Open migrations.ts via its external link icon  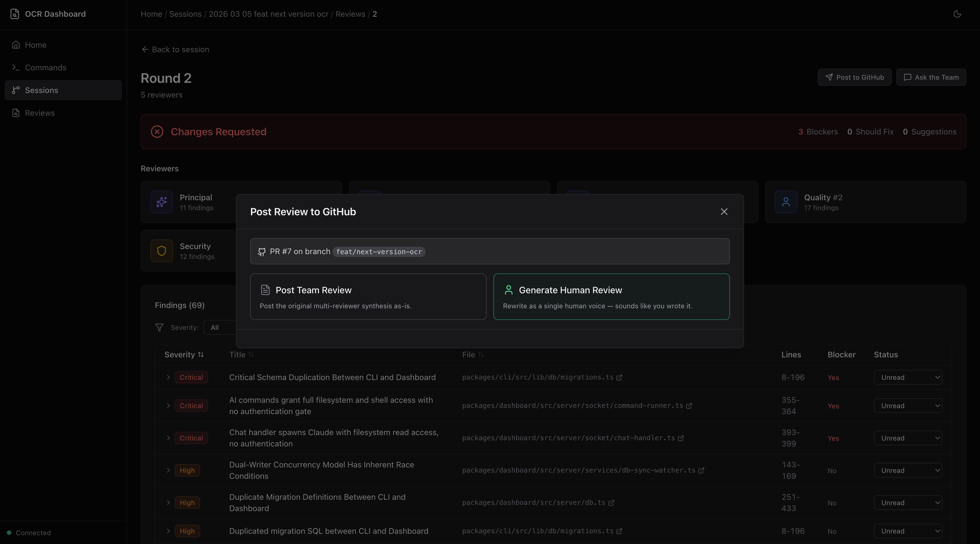619,377
